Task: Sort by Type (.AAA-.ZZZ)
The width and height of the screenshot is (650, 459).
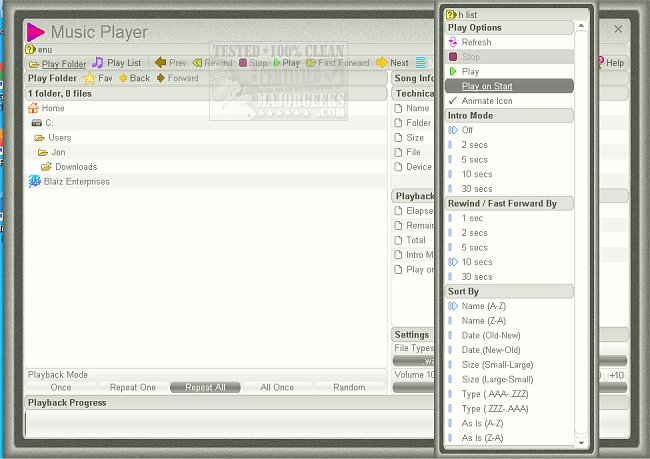Action: 509,394
